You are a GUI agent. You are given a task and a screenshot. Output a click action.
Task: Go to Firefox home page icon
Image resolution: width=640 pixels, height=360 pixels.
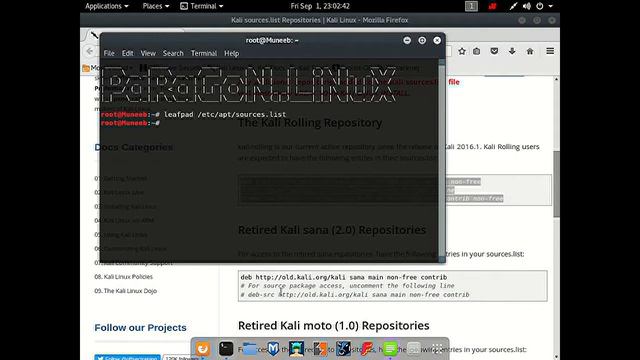530,51
